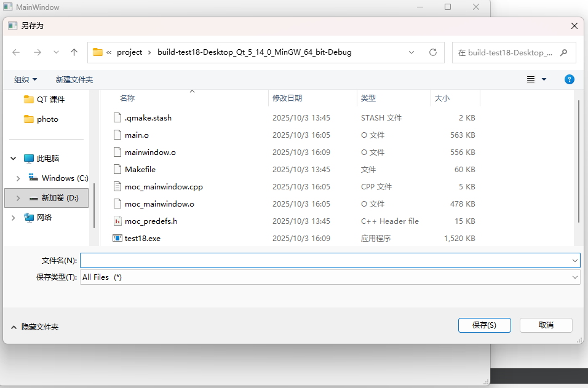Expand the Windows (C:) drive node
Screen dimensions: 588x388
point(18,178)
